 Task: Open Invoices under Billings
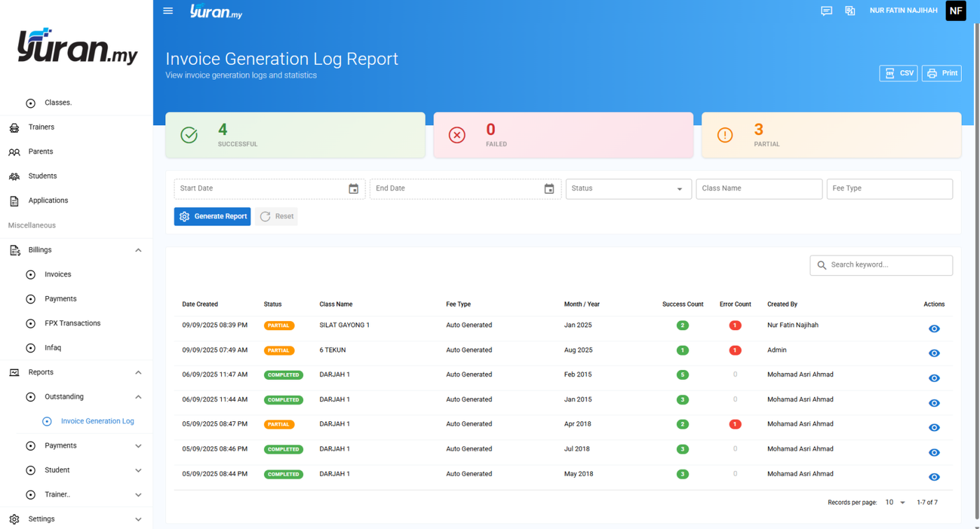58,274
